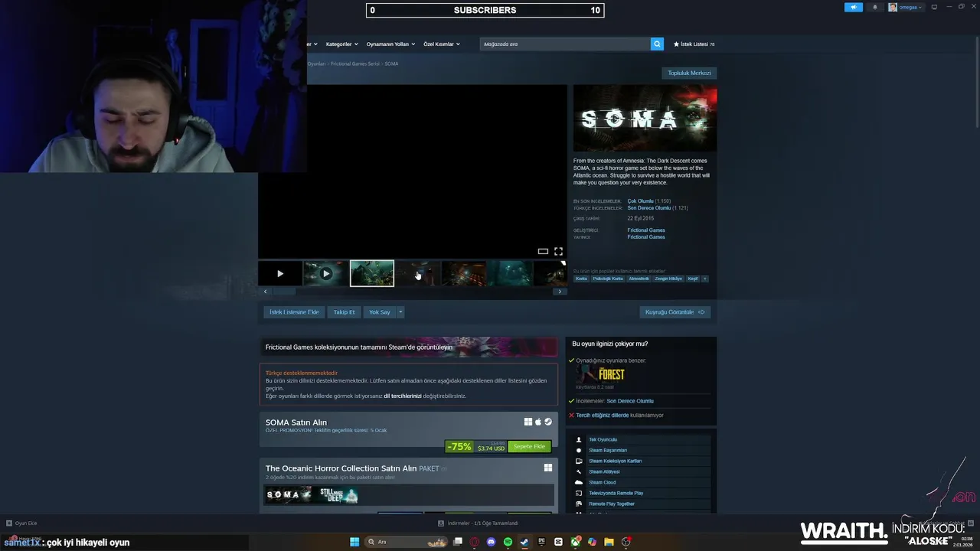Play the first trailer thumbnail
This screenshot has width=980, height=551.
point(280,273)
